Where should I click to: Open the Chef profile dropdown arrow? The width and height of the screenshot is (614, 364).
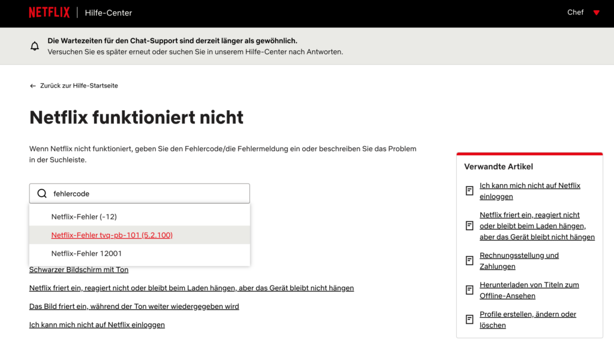[x=596, y=13]
